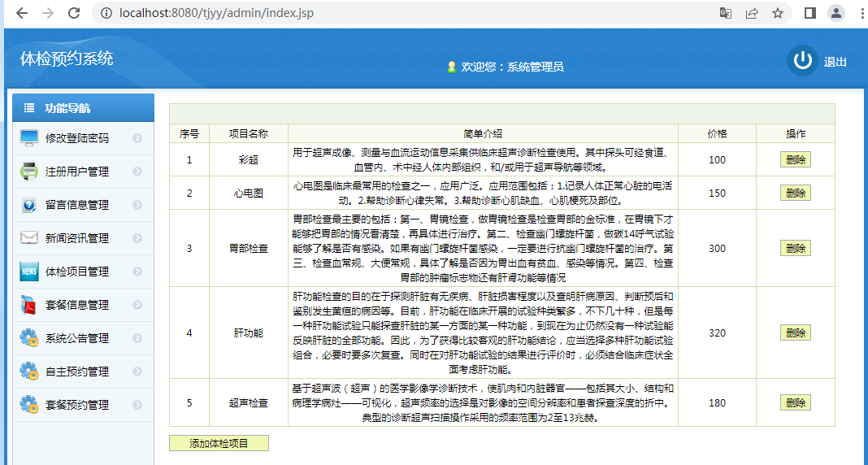This screenshot has height=465, width=868.
Task: Click the power logout icon
Action: click(802, 60)
